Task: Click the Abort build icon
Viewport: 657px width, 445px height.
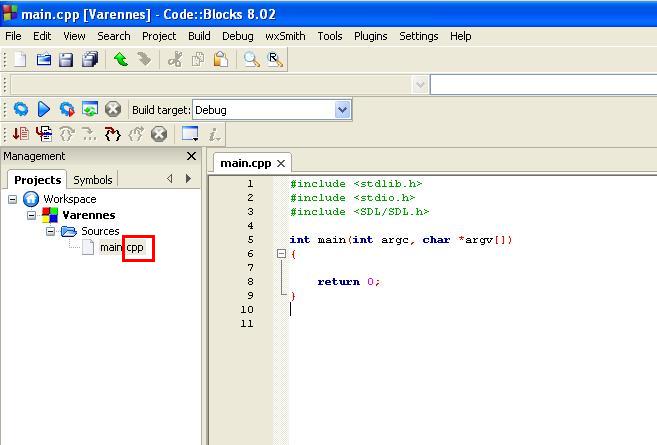Action: 113,109
